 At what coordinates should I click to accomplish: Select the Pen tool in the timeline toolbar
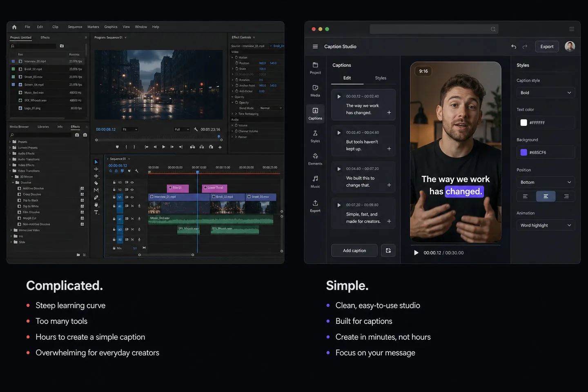[x=96, y=198]
